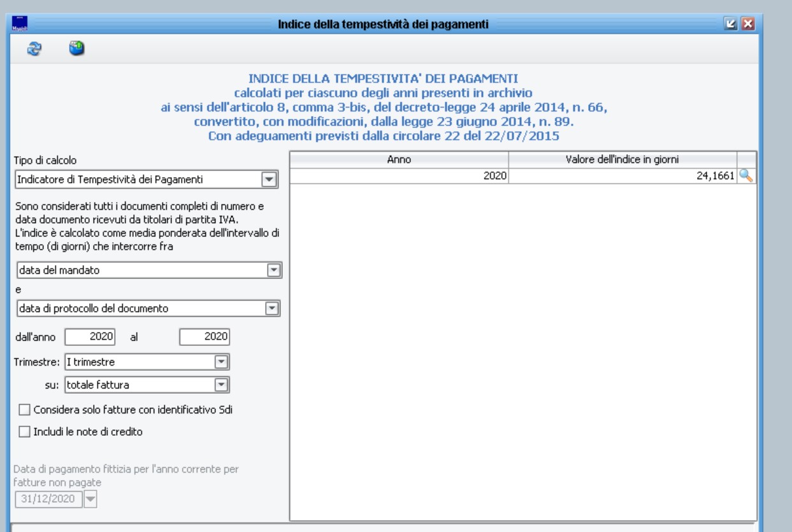Click the blue application logo in title bar
The width and height of the screenshot is (792, 532).
[20, 24]
